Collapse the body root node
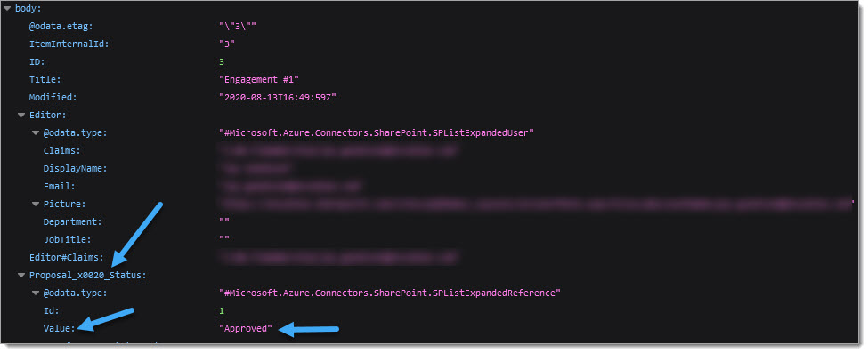Viewport: 868px width, 353px height. coord(7,8)
